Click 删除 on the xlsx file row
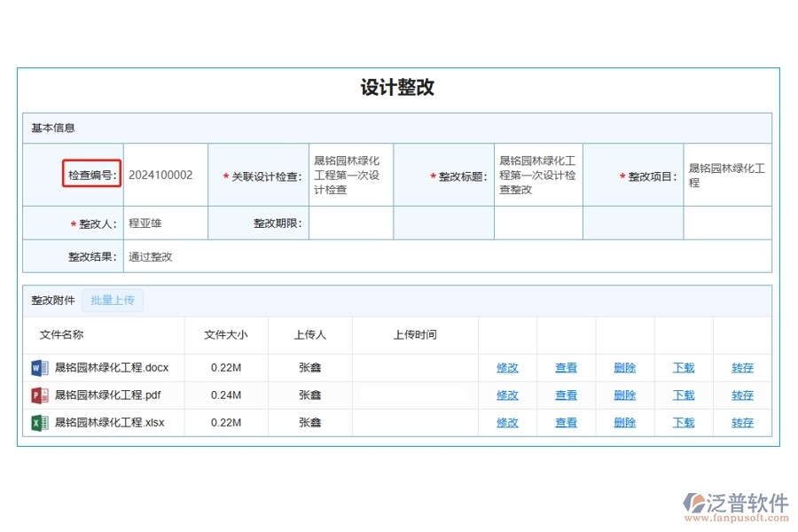This screenshot has width=798, height=532. [x=624, y=423]
